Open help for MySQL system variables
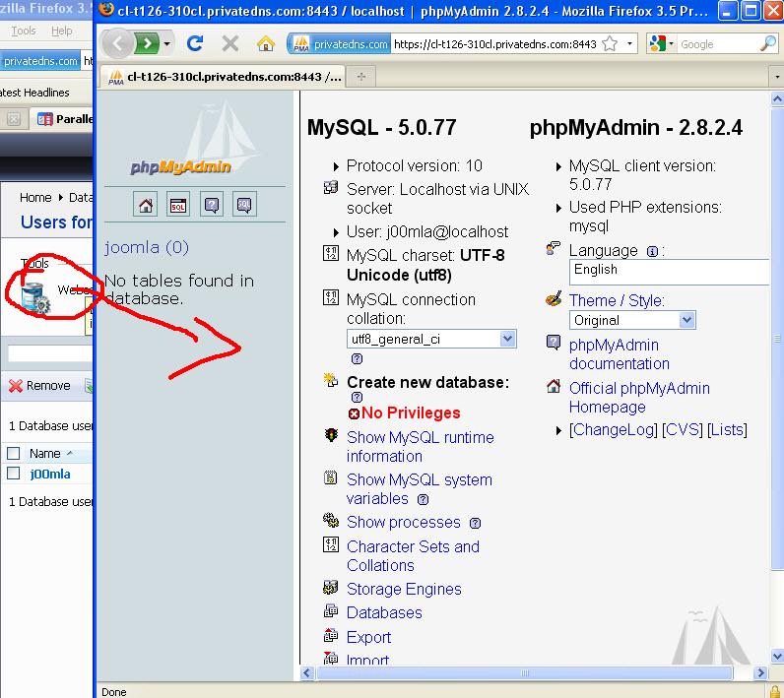This screenshot has height=698, width=784. pyautogui.click(x=423, y=499)
